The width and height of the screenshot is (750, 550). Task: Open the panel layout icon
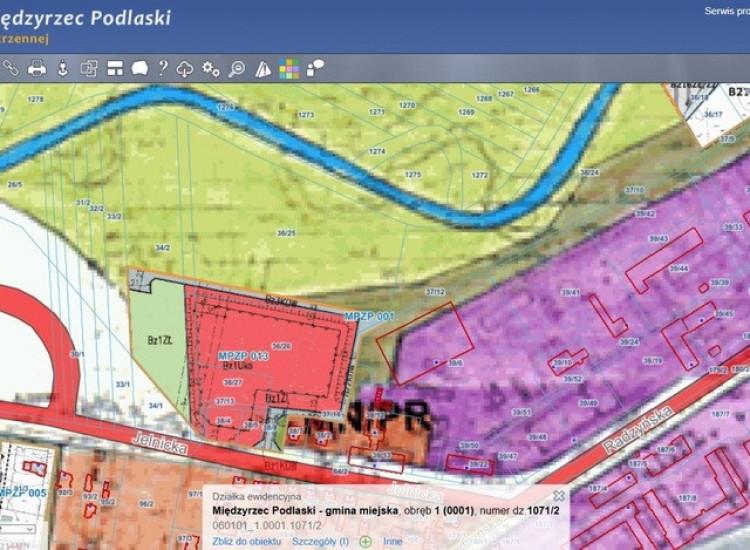click(x=115, y=68)
